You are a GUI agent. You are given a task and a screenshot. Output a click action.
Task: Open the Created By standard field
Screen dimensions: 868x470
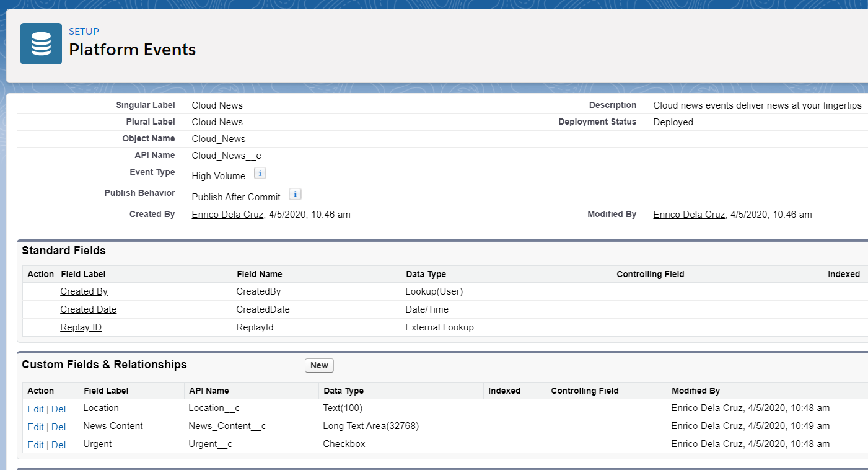tap(84, 291)
